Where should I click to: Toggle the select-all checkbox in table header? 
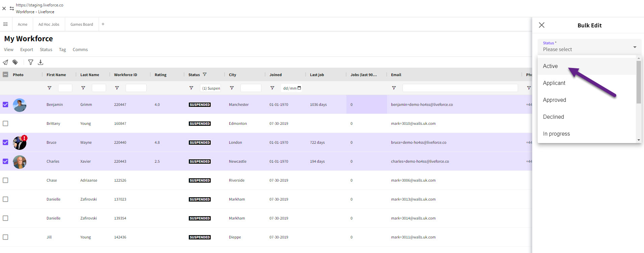point(5,75)
